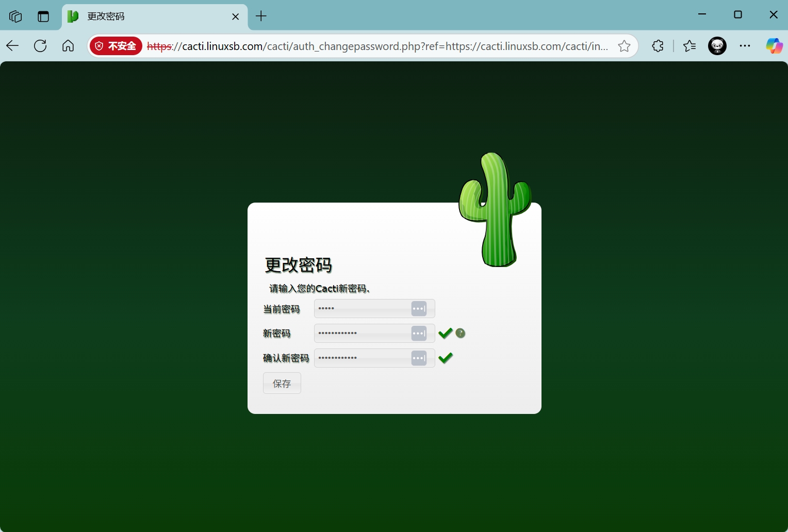Open the browser settings and more menu

[x=745, y=46]
